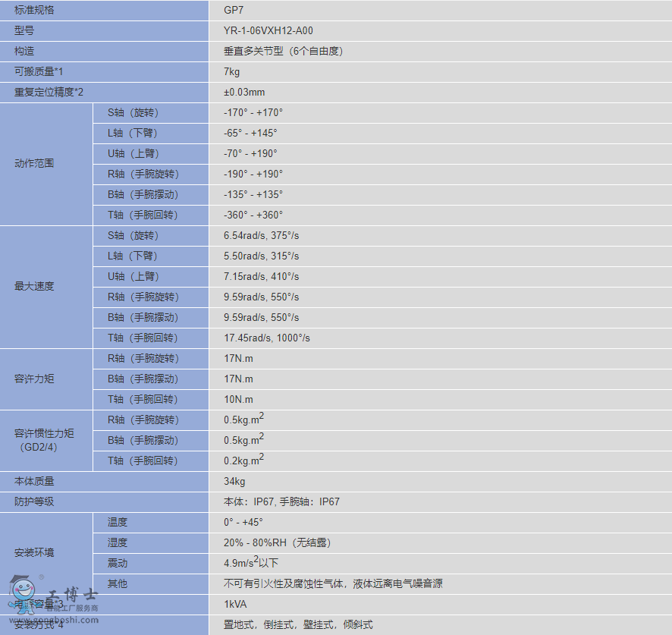Click the 置地式 installation methods cell
672x635 pixels.
pyautogui.click(x=298, y=625)
